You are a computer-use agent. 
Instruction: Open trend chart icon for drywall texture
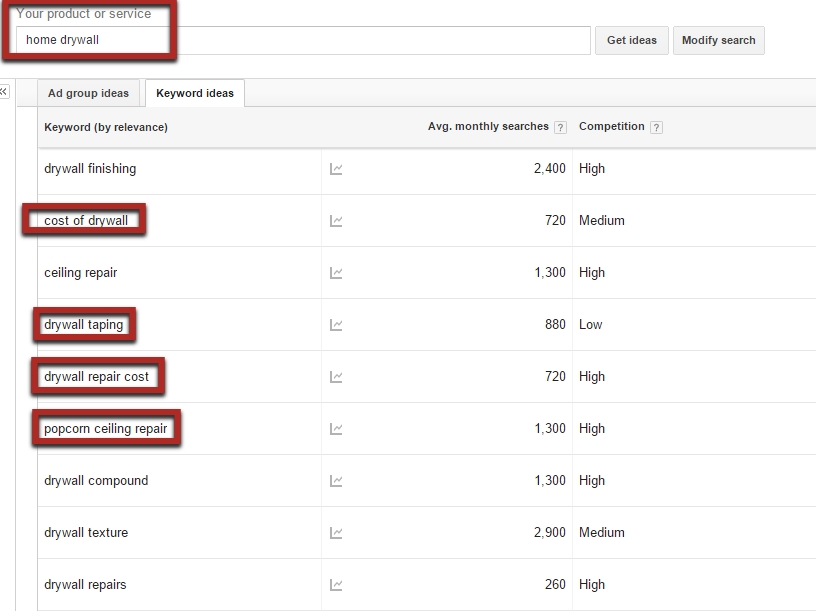pos(336,533)
